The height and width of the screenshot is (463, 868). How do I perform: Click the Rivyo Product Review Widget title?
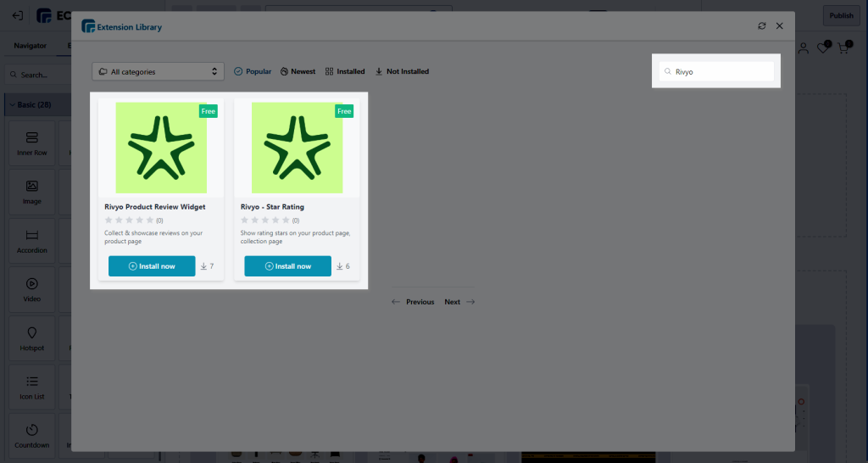155,207
